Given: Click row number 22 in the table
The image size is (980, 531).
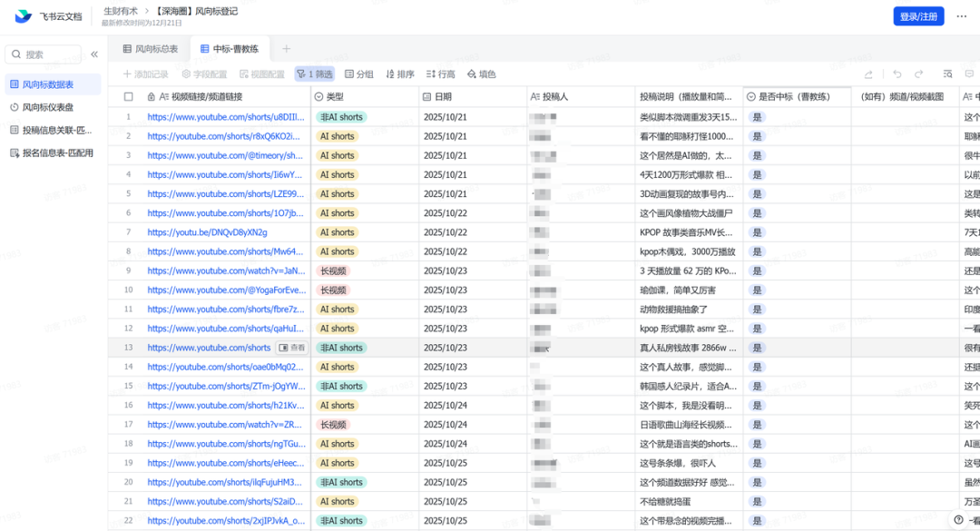Looking at the screenshot, I should click(x=128, y=520).
